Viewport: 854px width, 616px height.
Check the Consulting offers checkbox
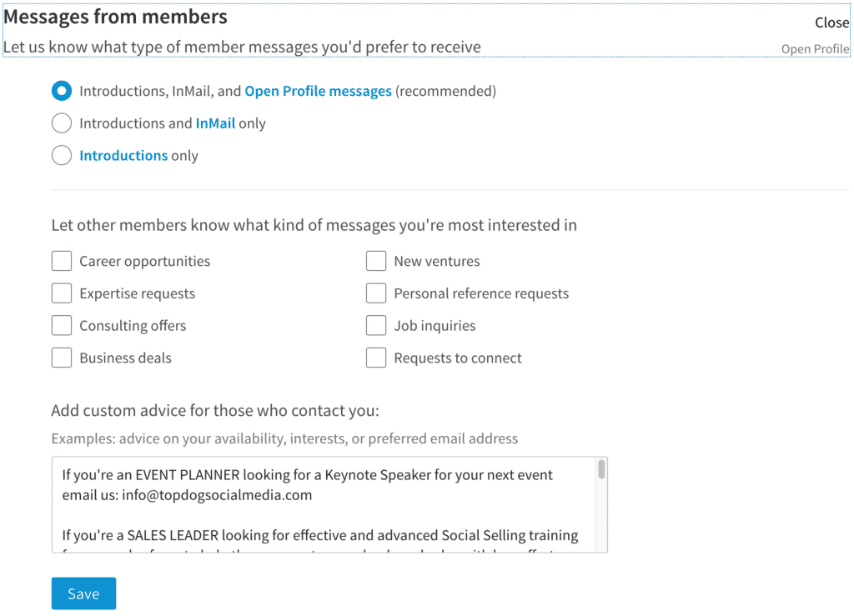[62, 325]
